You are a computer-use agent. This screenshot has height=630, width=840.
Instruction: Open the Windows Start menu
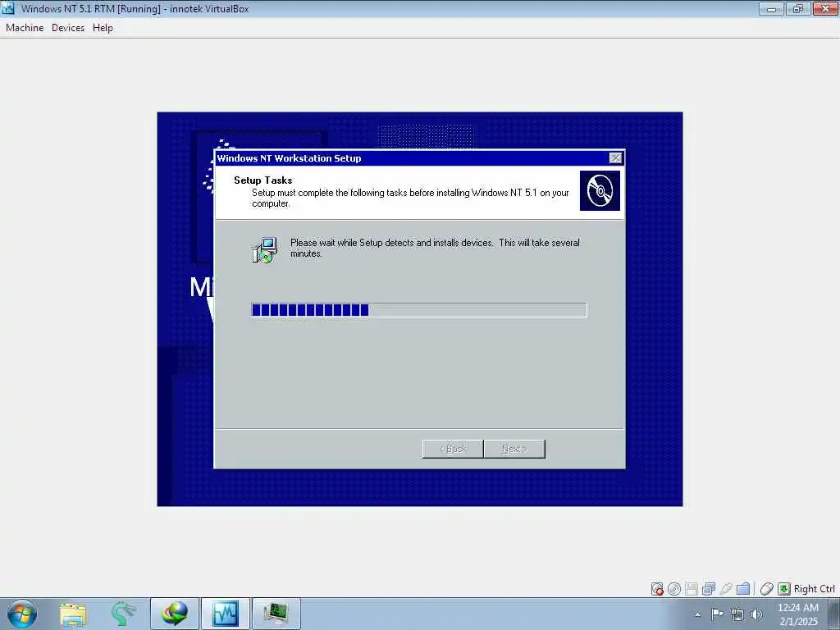[x=22, y=614]
